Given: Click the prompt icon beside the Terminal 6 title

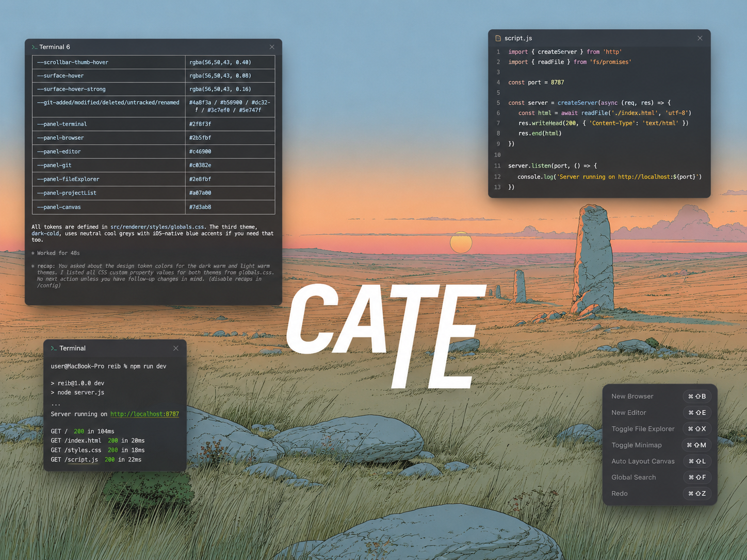Looking at the screenshot, I should coord(35,47).
